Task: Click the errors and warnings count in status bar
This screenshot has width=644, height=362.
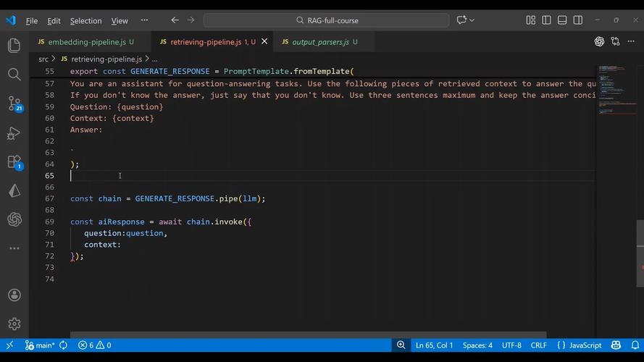Action: coord(94,345)
